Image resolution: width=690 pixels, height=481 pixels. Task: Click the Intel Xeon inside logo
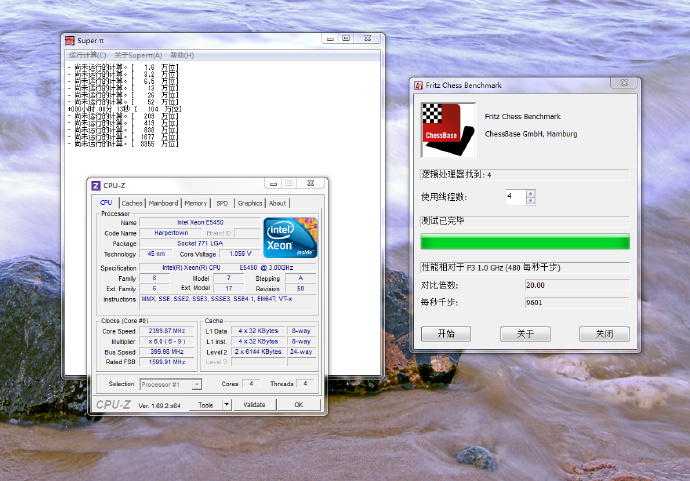(290, 238)
